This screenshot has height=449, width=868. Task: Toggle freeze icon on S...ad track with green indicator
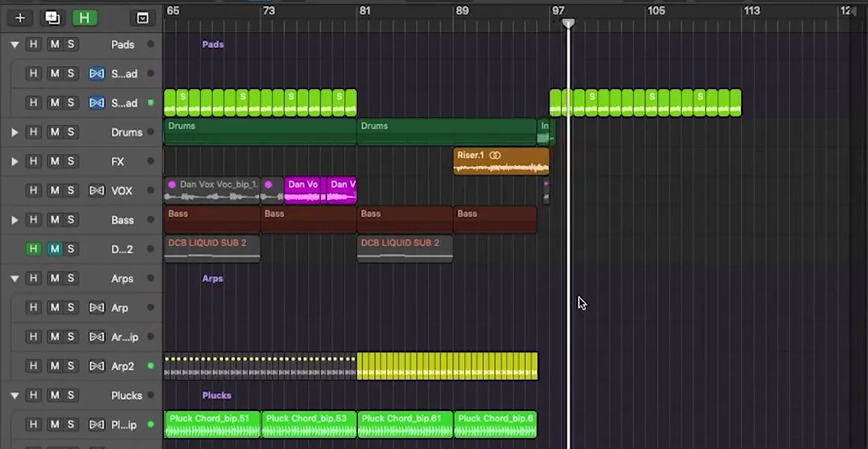click(x=97, y=103)
